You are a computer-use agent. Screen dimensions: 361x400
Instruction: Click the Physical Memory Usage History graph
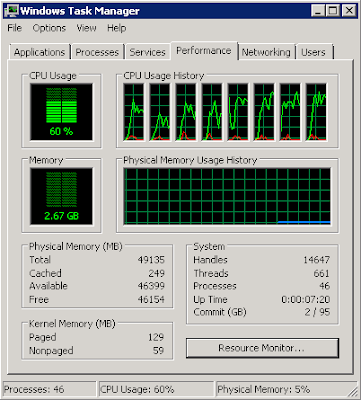(227, 196)
